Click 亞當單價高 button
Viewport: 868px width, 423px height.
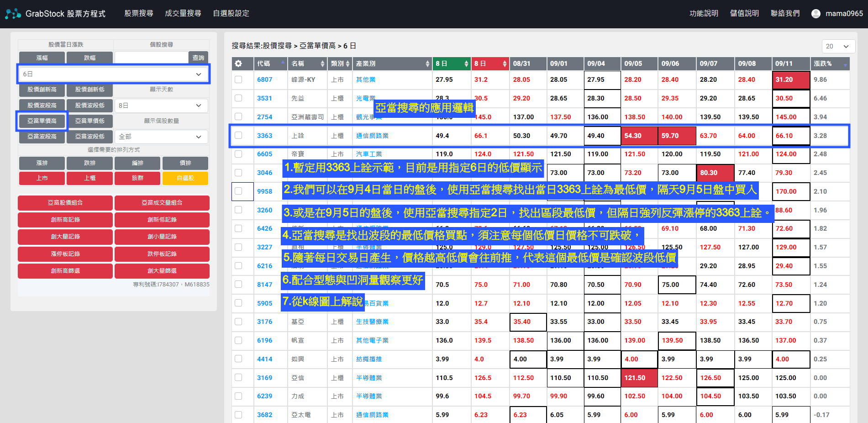(42, 121)
